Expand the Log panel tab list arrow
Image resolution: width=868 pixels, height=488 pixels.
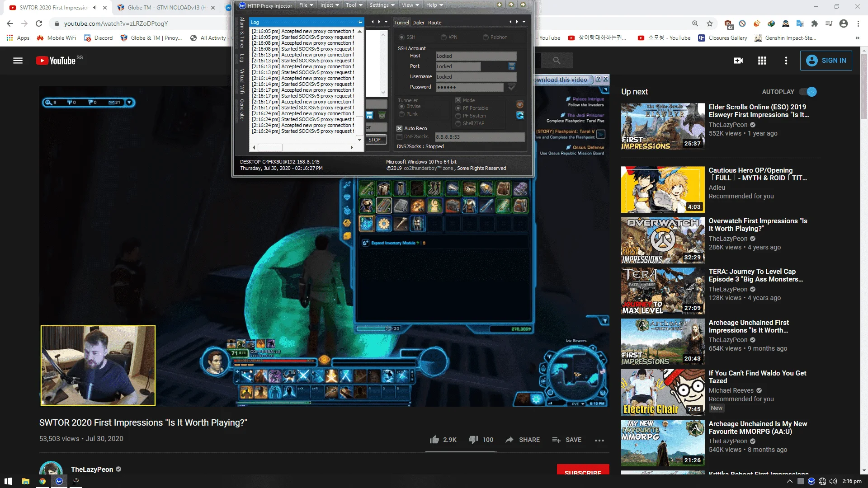386,22
